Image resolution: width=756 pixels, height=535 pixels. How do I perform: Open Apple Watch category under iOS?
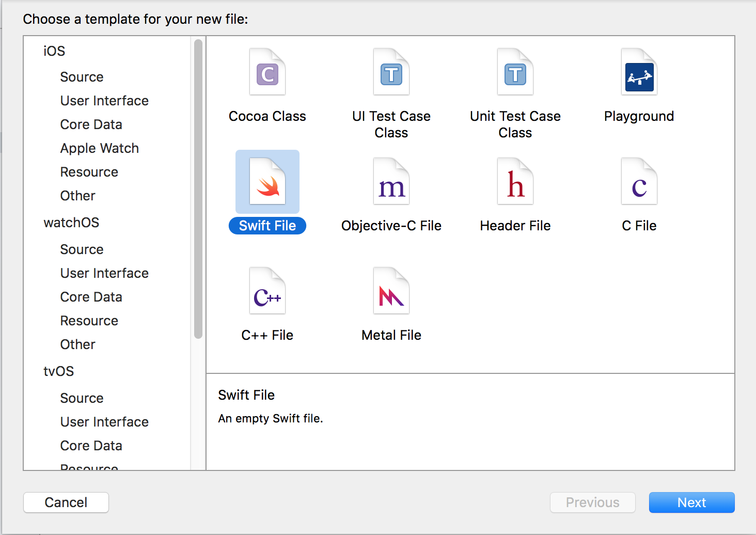(x=99, y=148)
